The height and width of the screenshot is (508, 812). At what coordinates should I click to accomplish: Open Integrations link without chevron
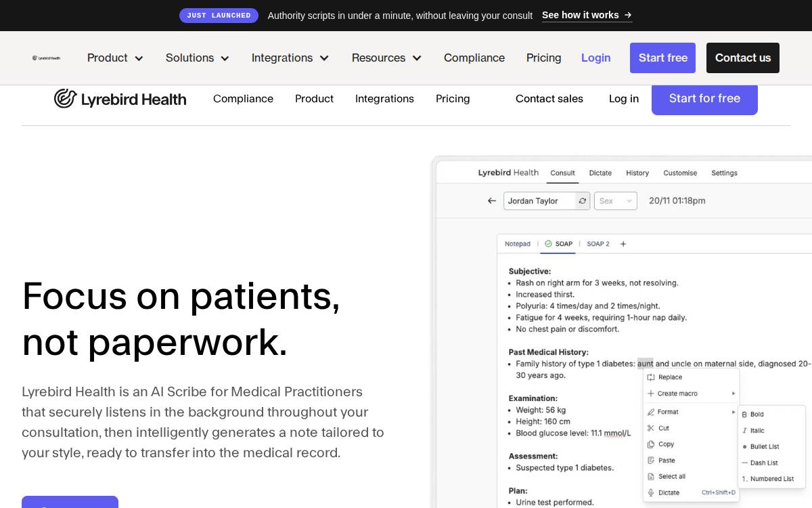click(384, 99)
